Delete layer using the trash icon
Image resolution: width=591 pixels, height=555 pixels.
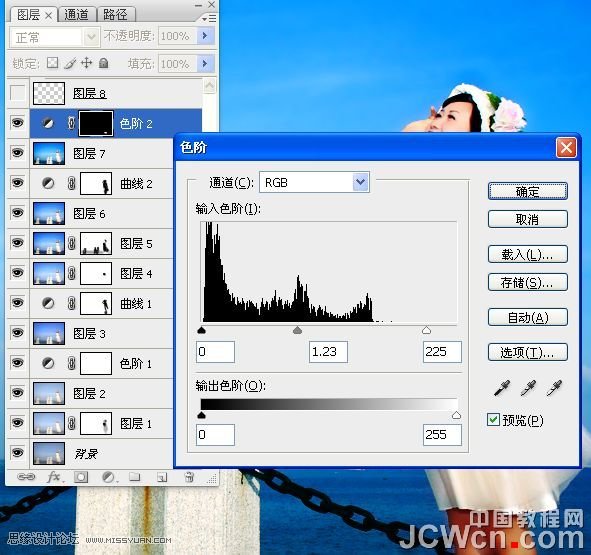(x=189, y=477)
